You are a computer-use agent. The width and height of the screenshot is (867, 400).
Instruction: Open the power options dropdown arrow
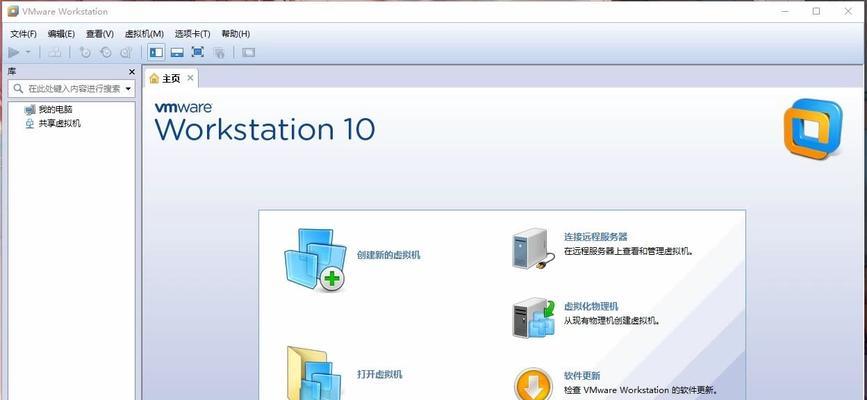(x=28, y=53)
